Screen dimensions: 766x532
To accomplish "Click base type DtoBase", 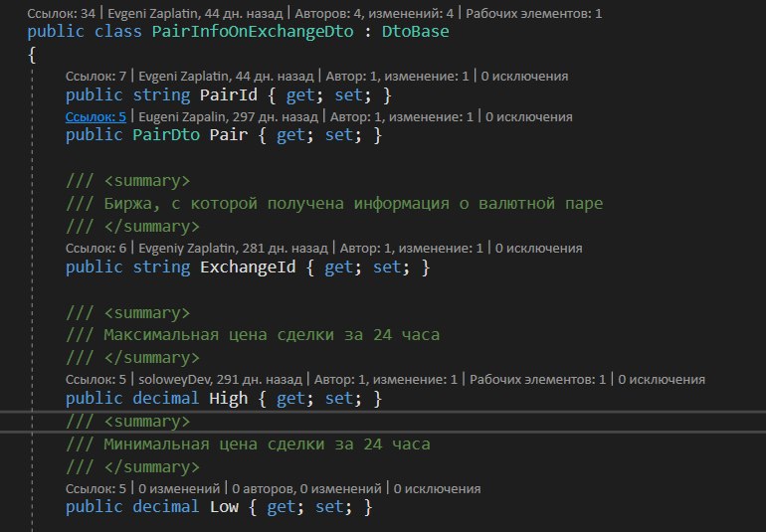I will coord(415,32).
